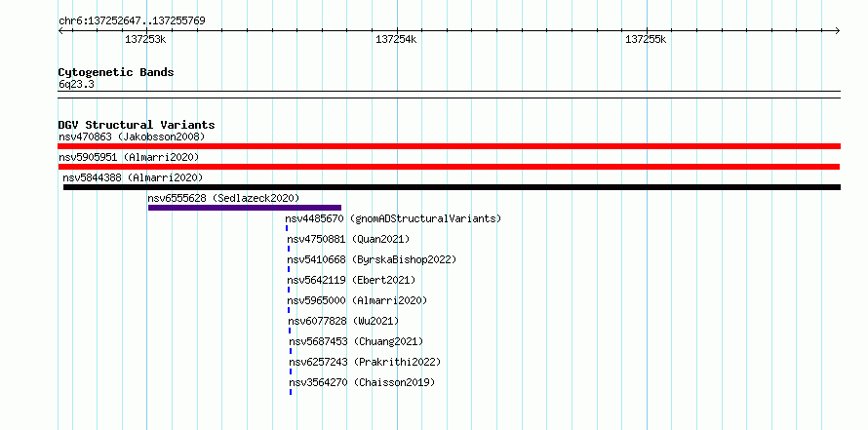Select nsv6257243 (Prakrithi2022) variant label
The image size is (868, 430).
coord(365,362)
